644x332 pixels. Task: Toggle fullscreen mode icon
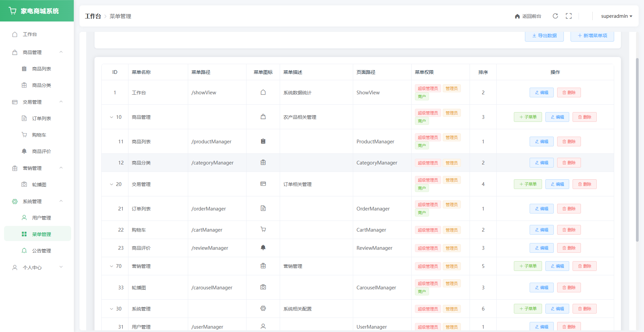click(x=569, y=16)
